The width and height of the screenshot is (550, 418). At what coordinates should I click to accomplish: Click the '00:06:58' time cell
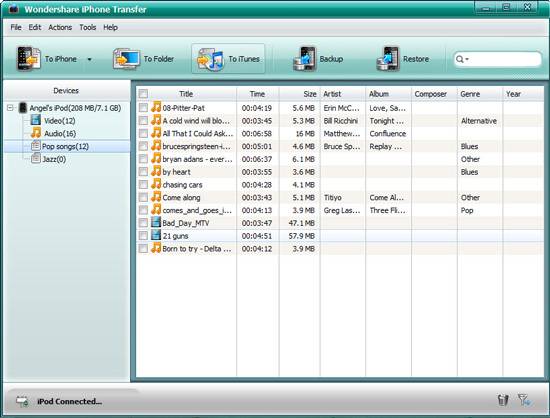(x=257, y=134)
